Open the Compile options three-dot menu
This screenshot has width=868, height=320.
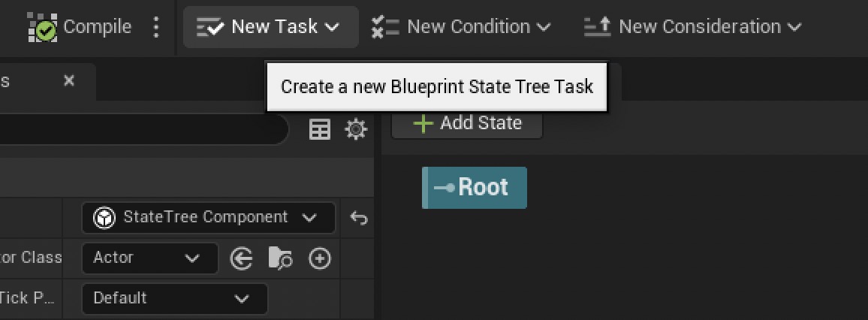pyautogui.click(x=156, y=28)
